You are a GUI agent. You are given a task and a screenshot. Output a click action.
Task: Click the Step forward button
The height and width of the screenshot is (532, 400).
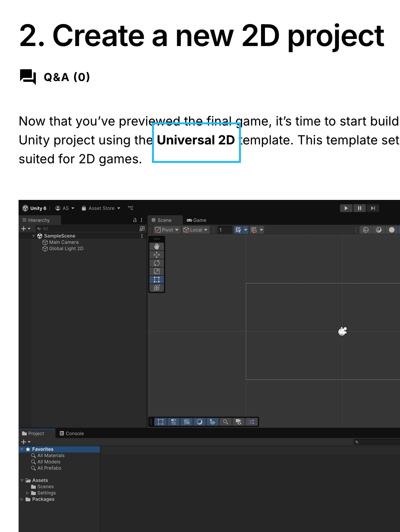(373, 208)
